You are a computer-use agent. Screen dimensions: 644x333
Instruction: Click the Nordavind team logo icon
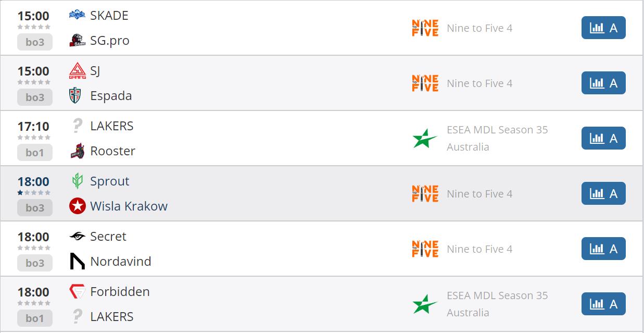point(77,261)
